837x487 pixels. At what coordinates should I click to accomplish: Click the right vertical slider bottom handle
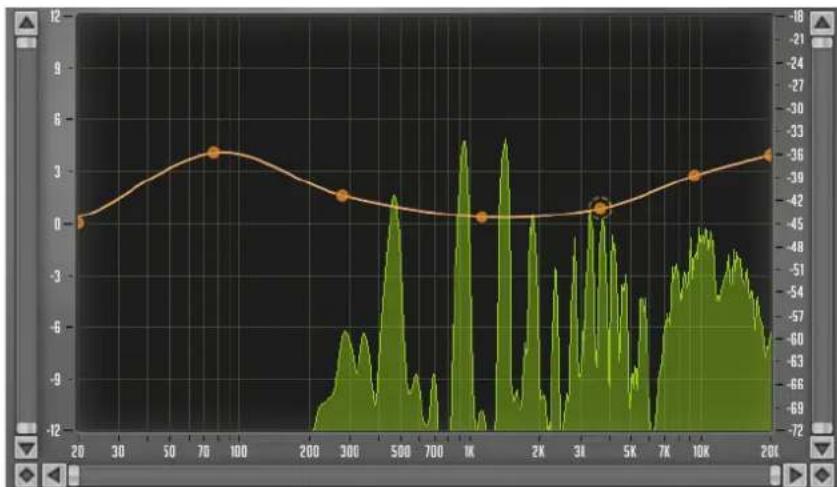(822, 428)
